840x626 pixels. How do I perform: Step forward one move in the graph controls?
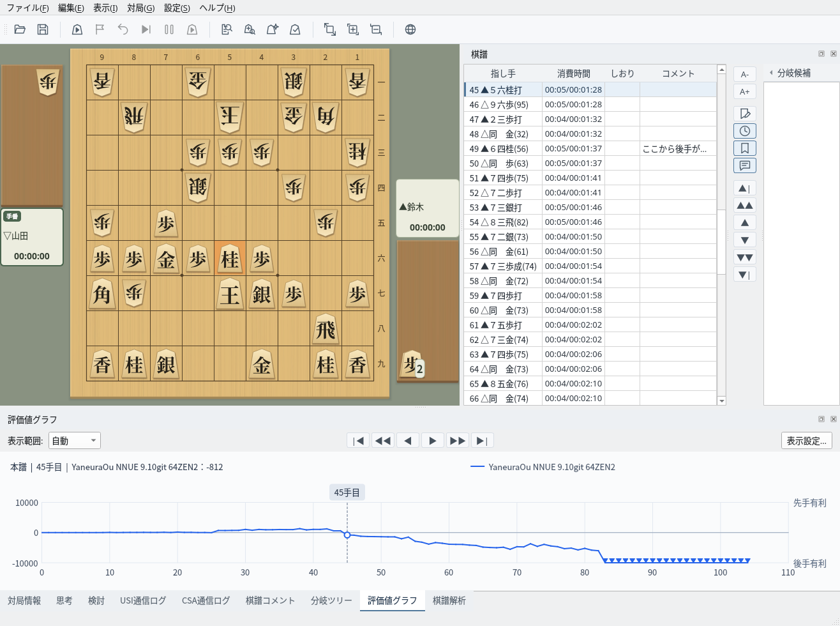pyautogui.click(x=433, y=441)
